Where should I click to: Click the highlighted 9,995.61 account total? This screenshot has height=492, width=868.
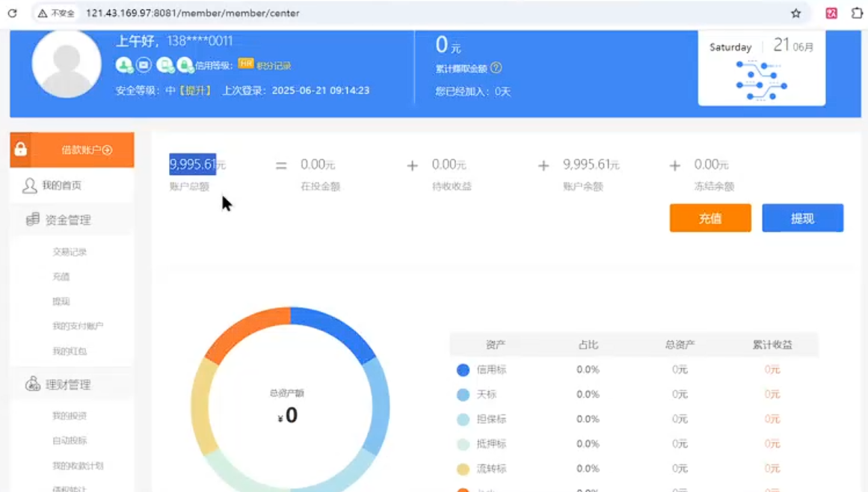point(193,164)
